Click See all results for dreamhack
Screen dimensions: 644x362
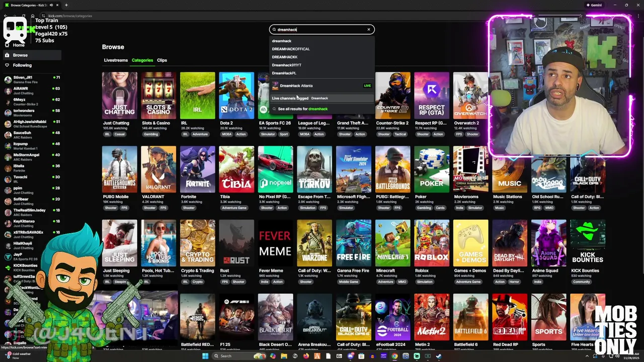click(322, 109)
